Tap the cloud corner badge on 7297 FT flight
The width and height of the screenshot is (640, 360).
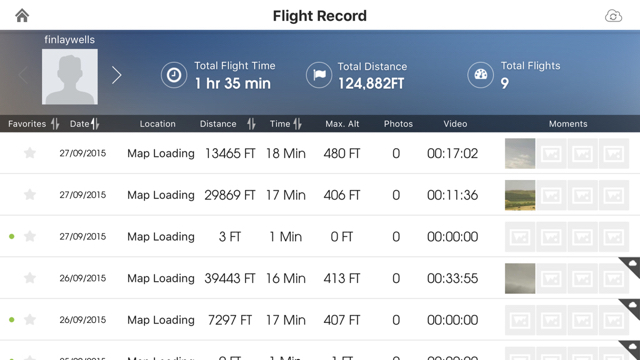pos(630,309)
